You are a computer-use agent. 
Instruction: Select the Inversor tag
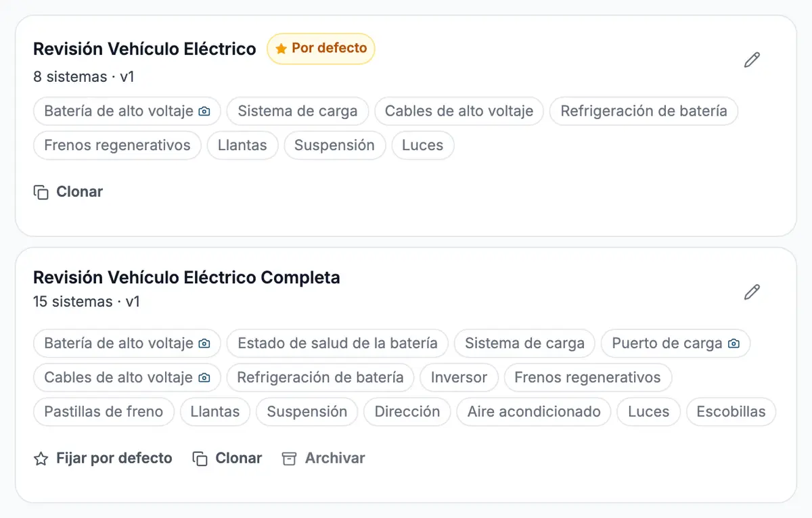click(x=459, y=378)
